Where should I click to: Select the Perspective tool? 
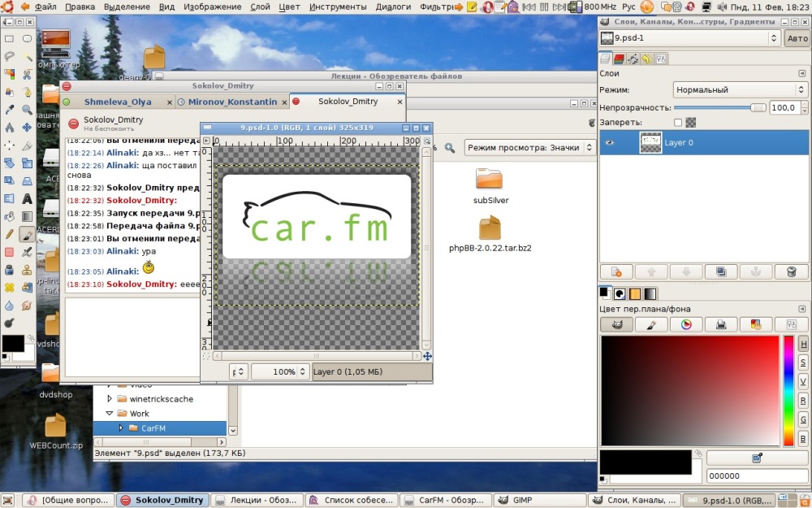point(27,180)
